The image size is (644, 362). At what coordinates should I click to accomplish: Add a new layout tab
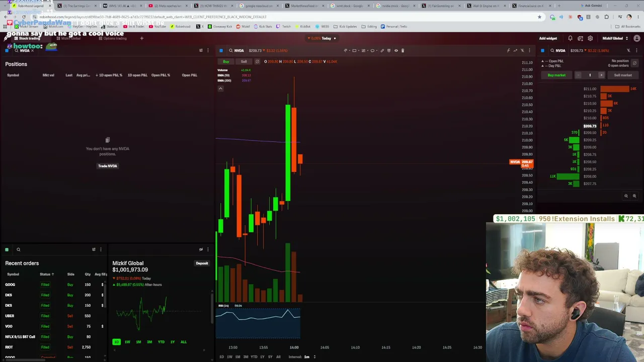[x=141, y=38]
